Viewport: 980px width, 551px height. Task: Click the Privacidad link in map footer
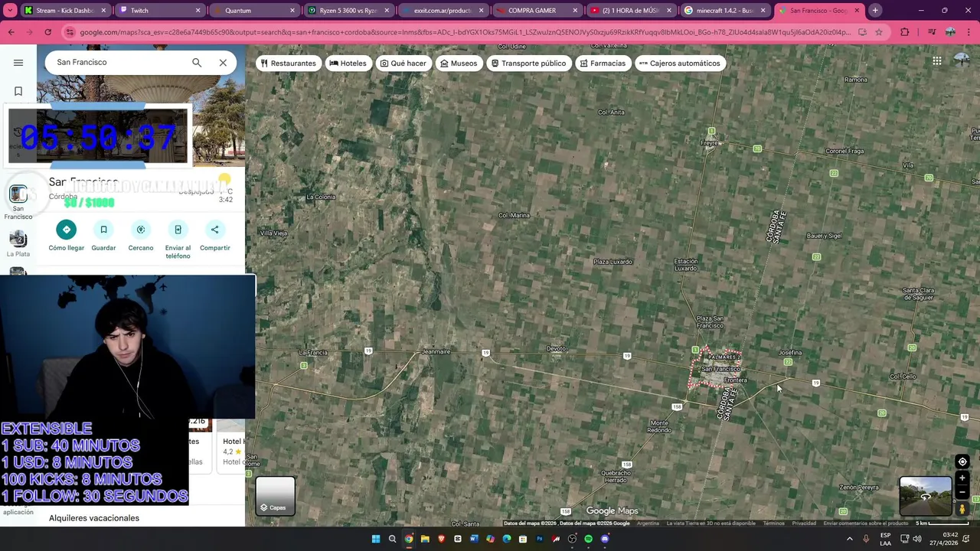(x=804, y=523)
